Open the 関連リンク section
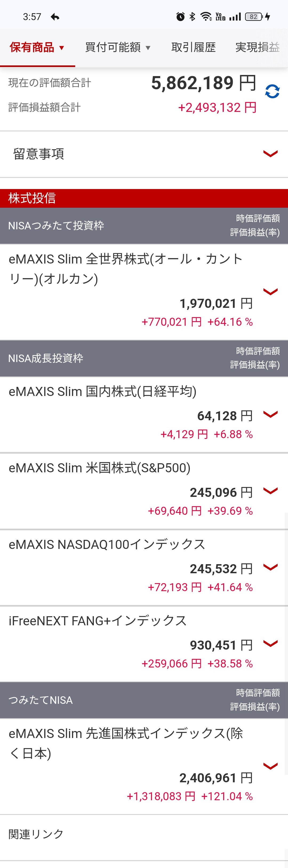 pos(36,834)
